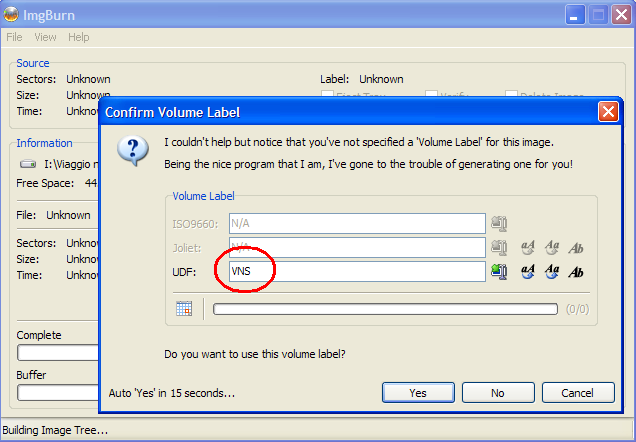Click the question mark dialog icon
Screen dimensions: 636x442
click(x=133, y=151)
